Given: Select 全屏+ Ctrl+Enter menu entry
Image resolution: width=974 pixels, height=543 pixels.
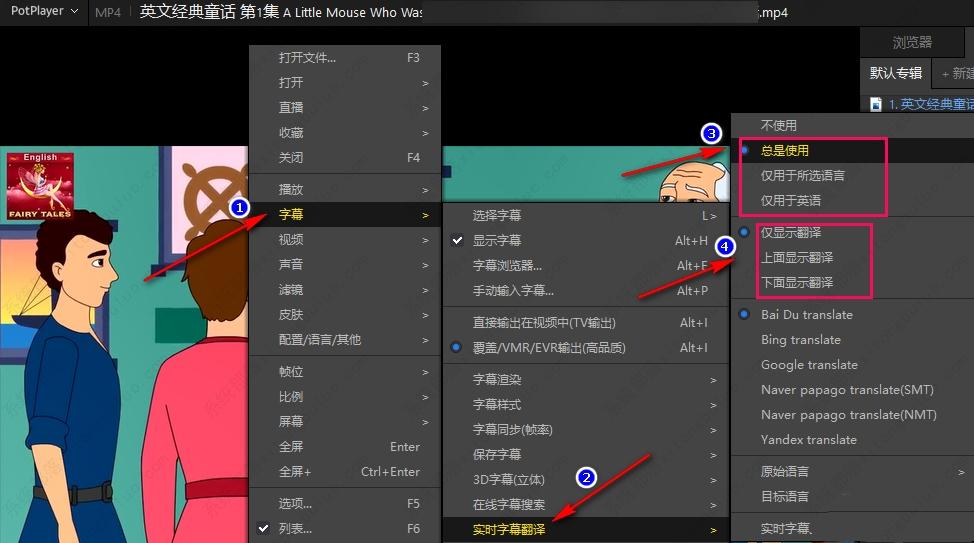Looking at the screenshot, I should [x=345, y=472].
